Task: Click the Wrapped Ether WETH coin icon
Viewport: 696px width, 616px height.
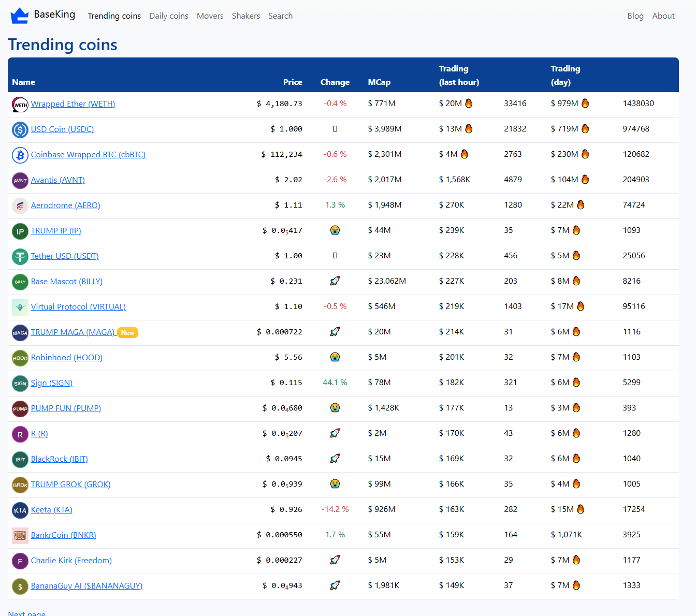Action: 20,105
